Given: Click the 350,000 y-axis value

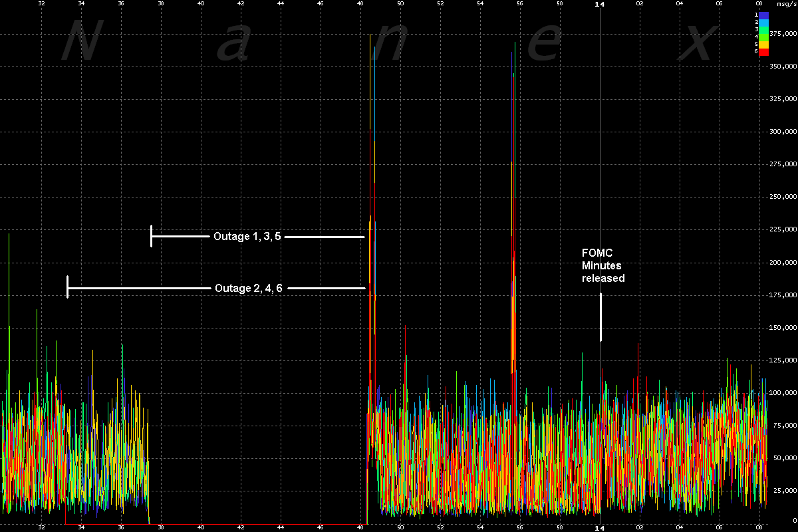Looking at the screenshot, I should coord(783,66).
